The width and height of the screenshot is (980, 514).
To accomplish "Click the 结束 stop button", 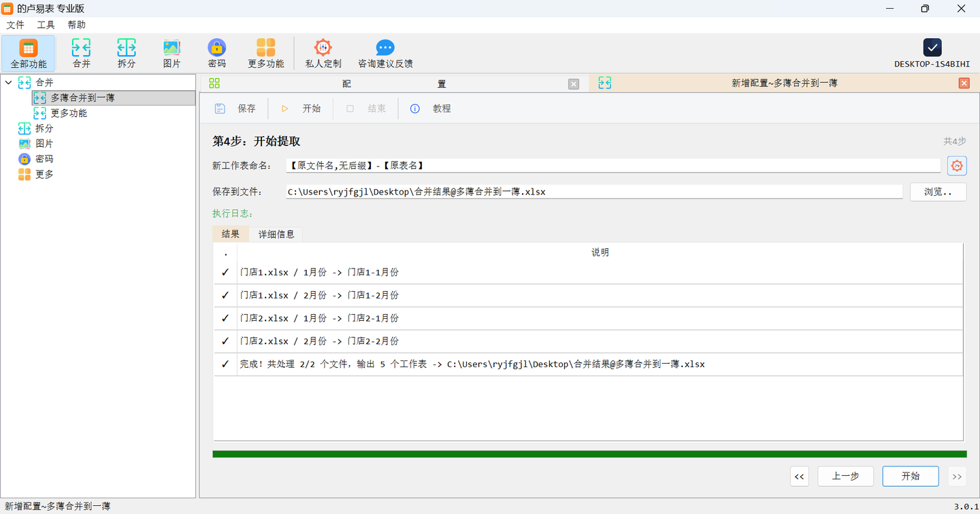I will click(366, 109).
